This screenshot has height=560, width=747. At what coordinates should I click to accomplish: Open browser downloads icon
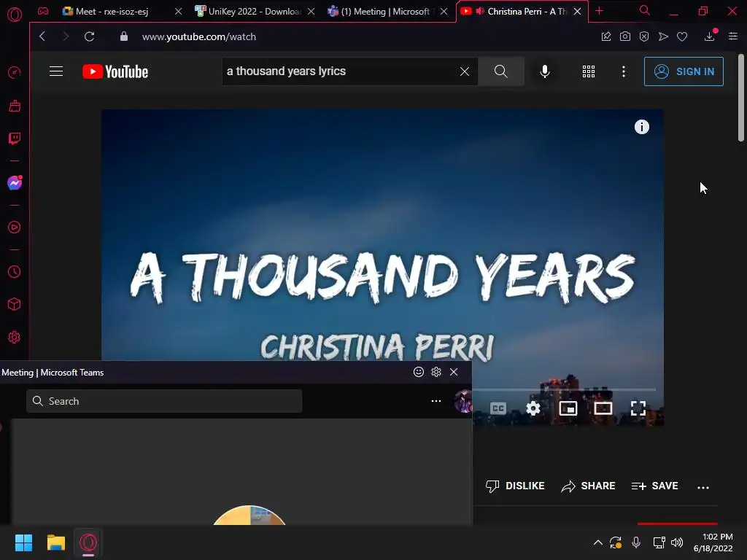[709, 36]
